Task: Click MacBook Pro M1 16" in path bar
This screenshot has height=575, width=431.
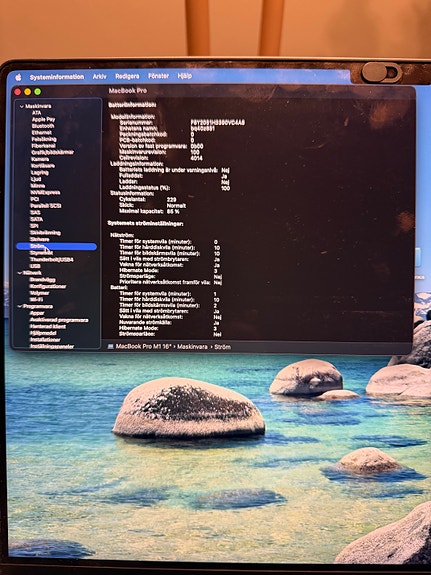Action: (x=143, y=347)
